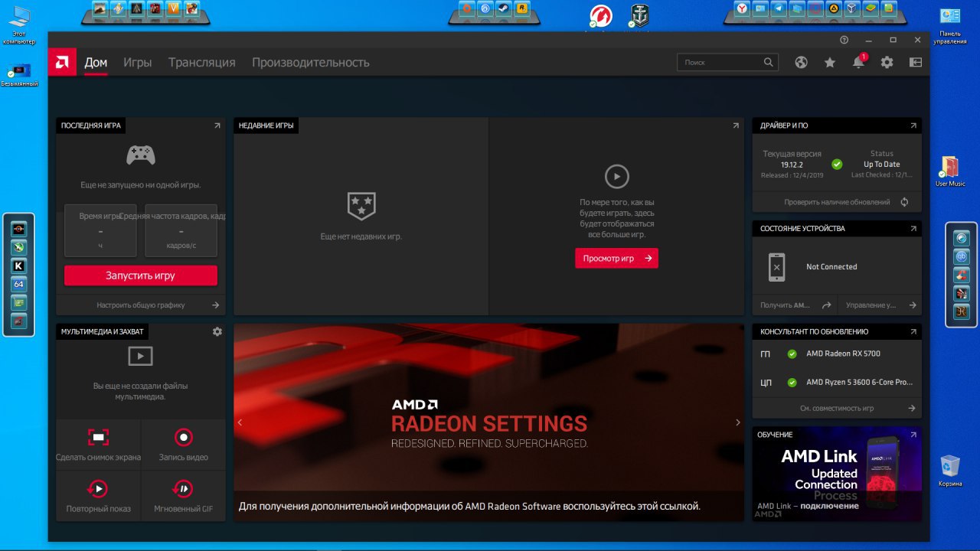
Task: Expand the Недавние игры panel
Action: (x=736, y=126)
